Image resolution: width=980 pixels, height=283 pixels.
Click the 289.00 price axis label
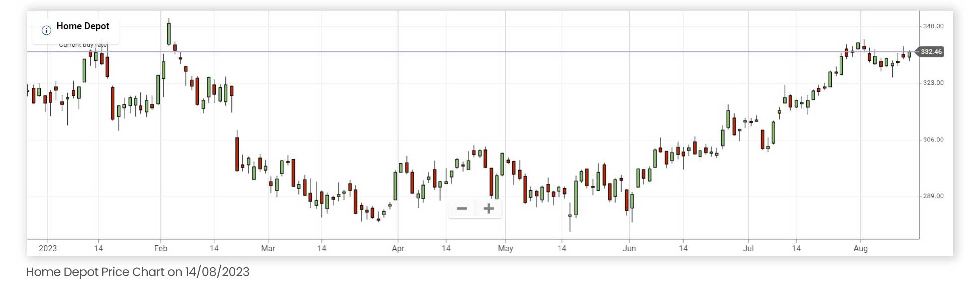pyautogui.click(x=933, y=196)
